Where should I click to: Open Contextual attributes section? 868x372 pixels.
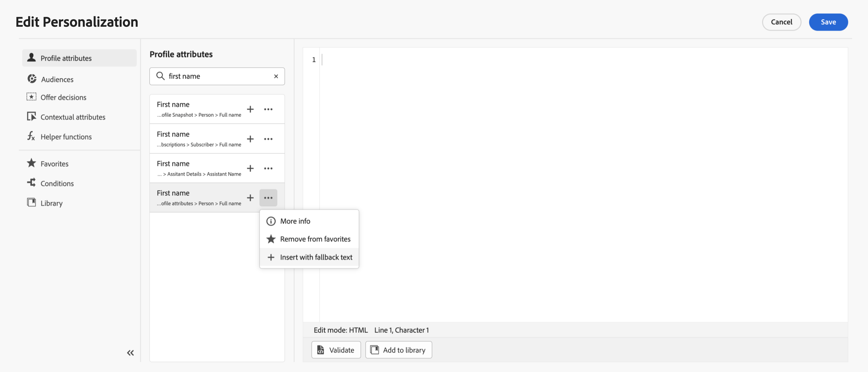[x=73, y=117]
